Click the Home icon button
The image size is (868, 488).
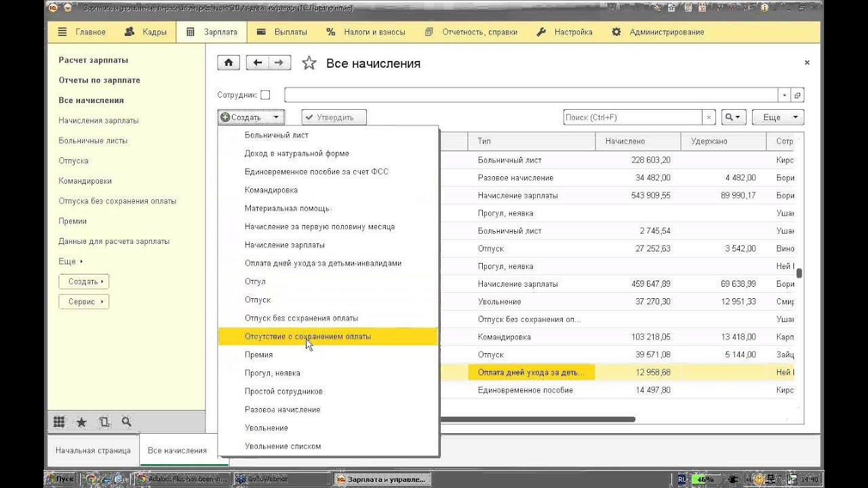(x=228, y=63)
